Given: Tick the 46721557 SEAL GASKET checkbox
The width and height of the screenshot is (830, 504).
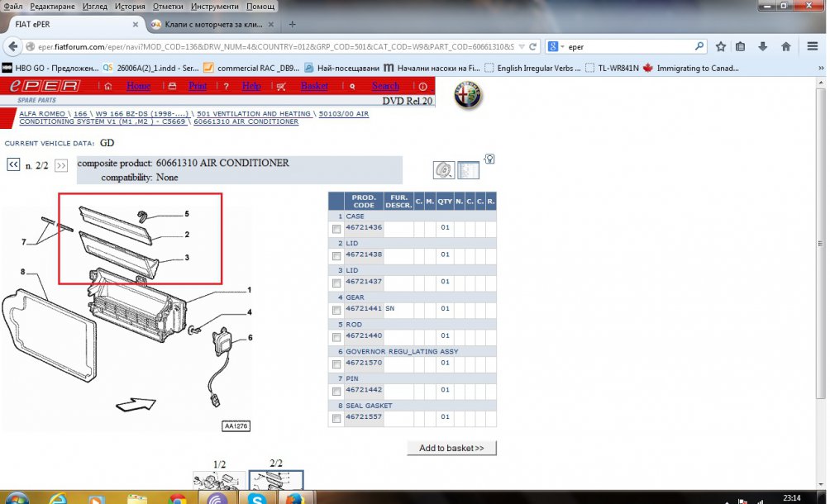Looking at the screenshot, I should pos(336,419).
